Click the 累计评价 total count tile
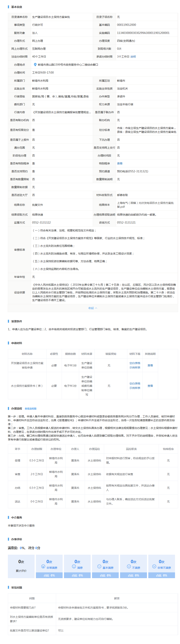This screenshot has width=180, height=644. 21,566
